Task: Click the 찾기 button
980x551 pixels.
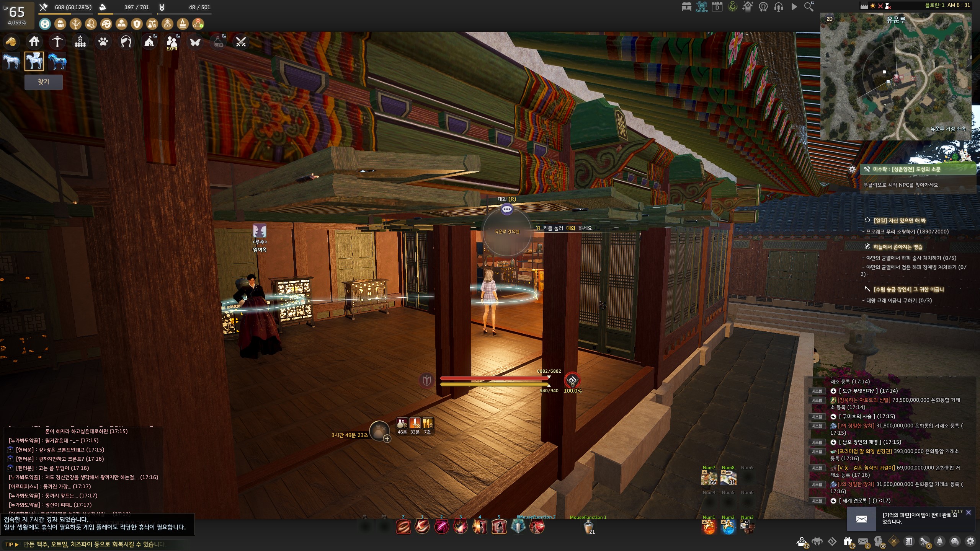Action: (x=43, y=82)
